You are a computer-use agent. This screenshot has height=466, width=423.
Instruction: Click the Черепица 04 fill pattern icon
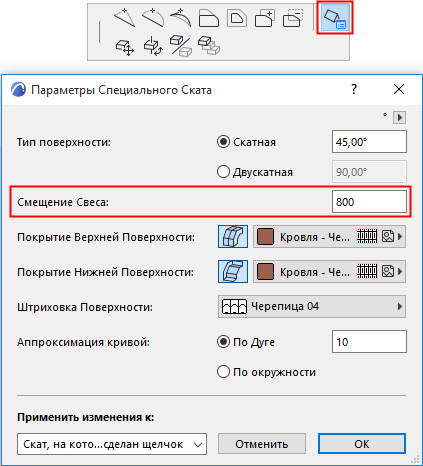(234, 306)
